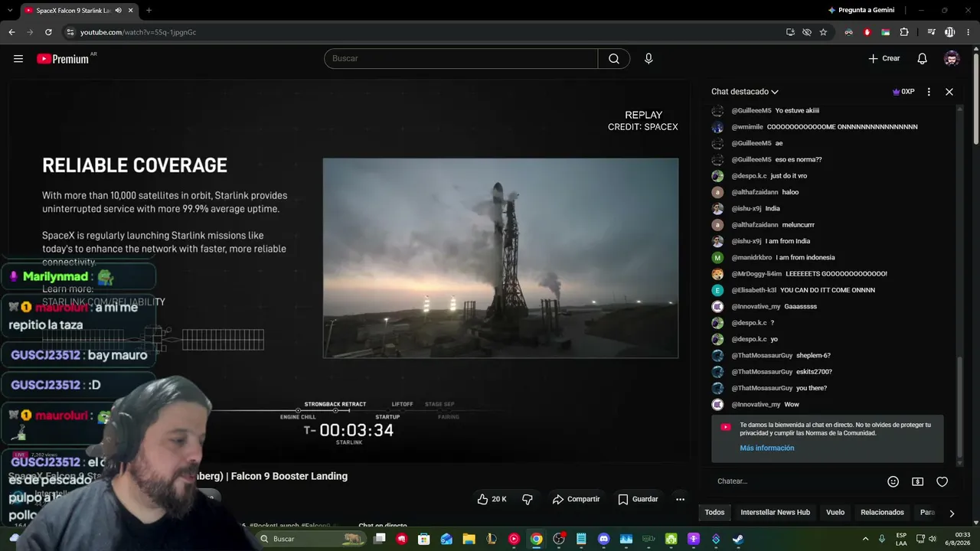Click the youtube.com address bar URL
980x551 pixels.
pos(138,32)
